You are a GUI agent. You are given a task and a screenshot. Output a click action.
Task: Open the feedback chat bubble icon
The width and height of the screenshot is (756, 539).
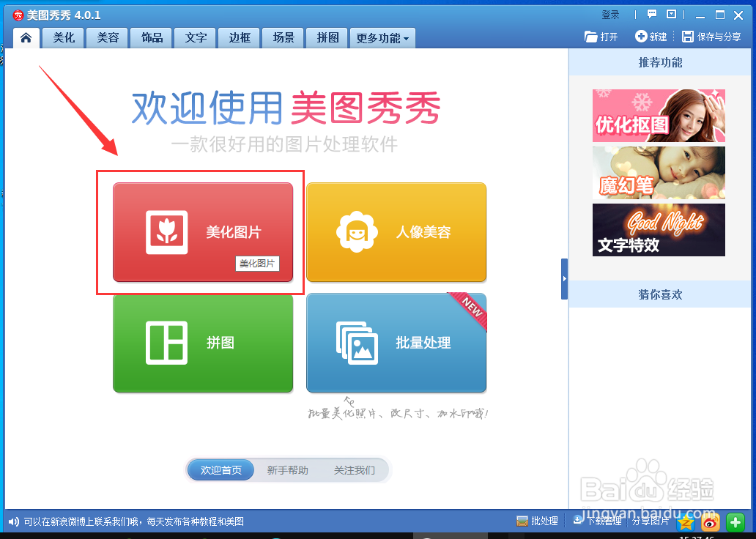click(x=652, y=14)
